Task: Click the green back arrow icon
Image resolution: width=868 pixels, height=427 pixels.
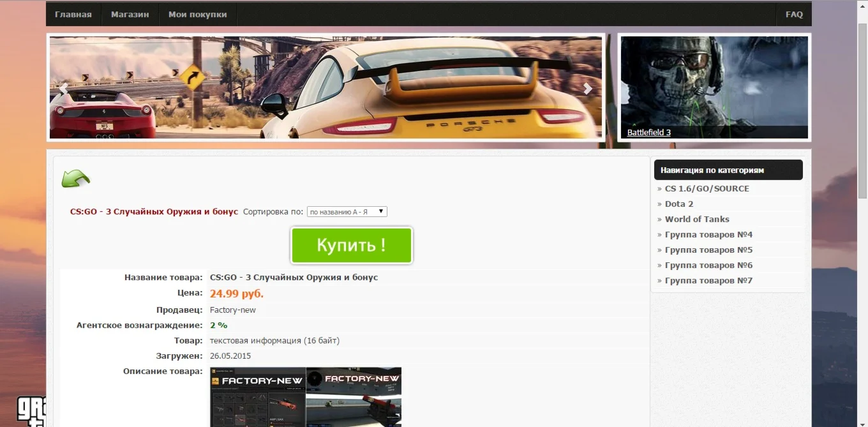Action: [x=75, y=179]
